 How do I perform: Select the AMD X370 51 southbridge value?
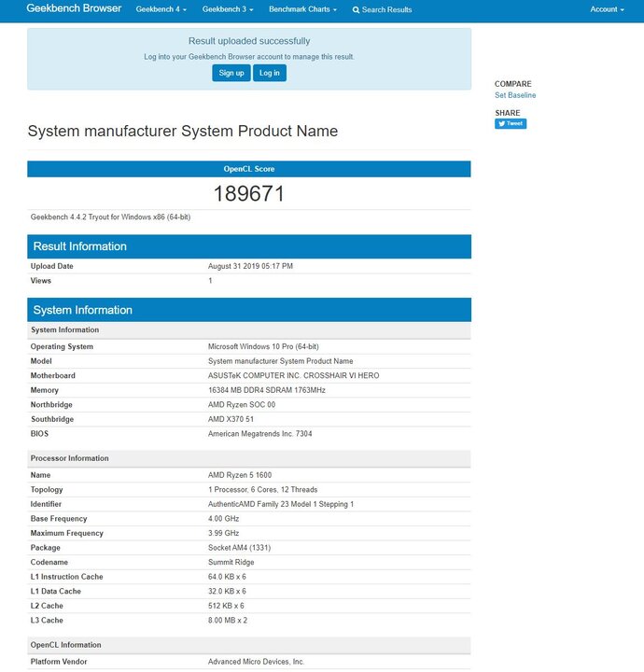(x=231, y=420)
